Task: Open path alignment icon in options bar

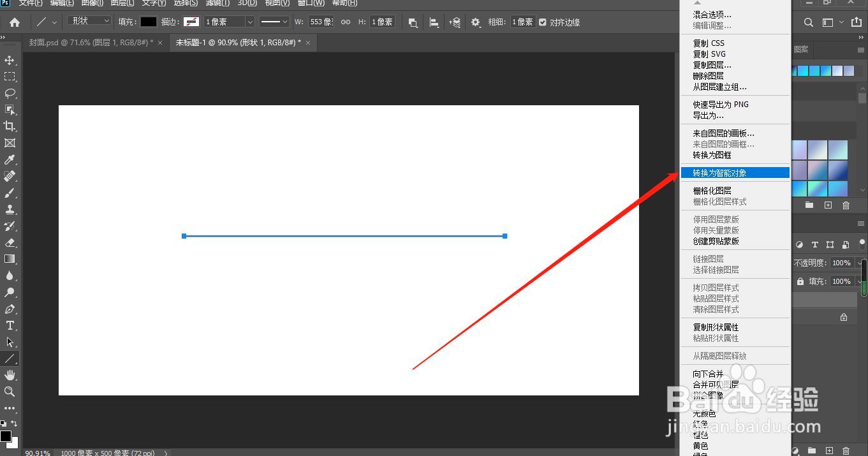Action: pyautogui.click(x=434, y=22)
